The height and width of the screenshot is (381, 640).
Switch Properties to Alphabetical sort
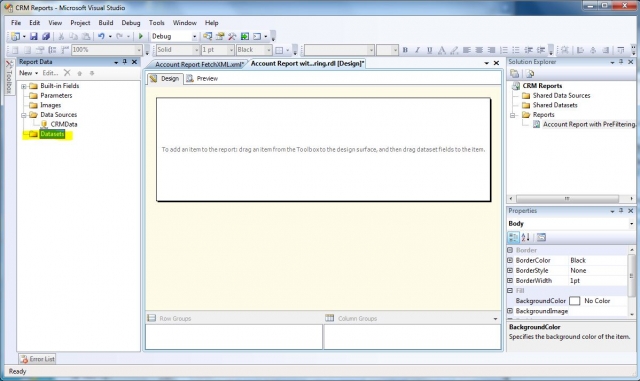526,237
